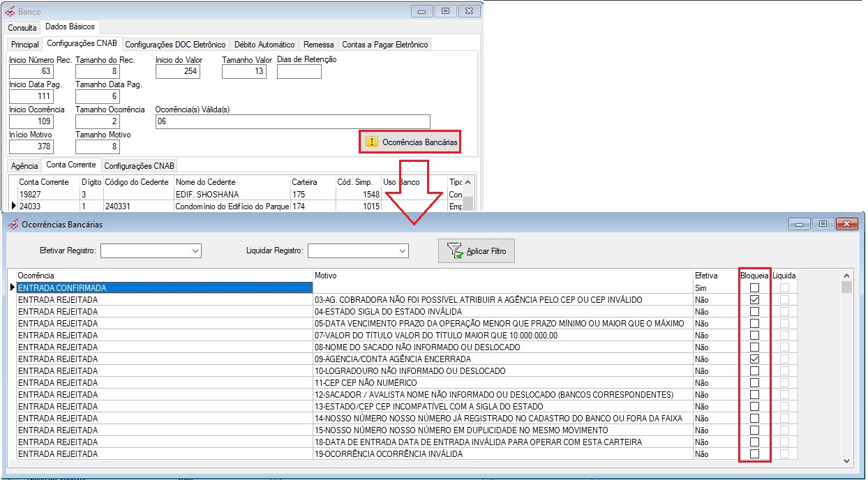
Task: Click the row indicator arrow for account 24033
Action: [13, 207]
